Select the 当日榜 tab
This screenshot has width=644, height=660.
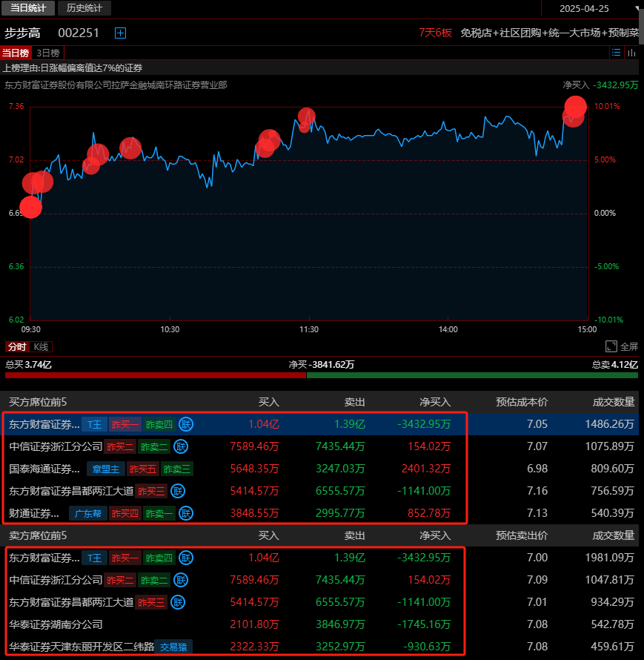pyautogui.click(x=16, y=53)
